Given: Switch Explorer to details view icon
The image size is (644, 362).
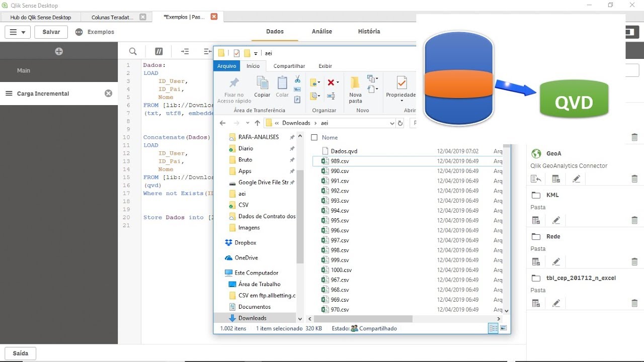Looking at the screenshot, I should tap(493, 328).
